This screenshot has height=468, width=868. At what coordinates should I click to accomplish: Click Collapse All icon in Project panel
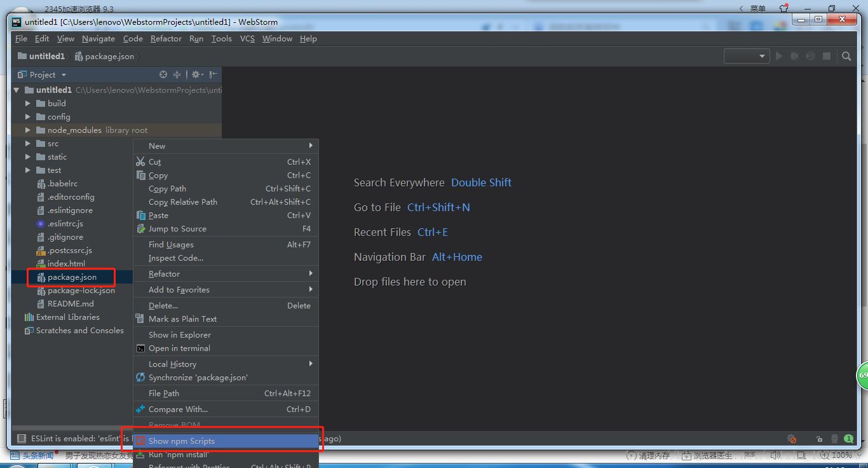177,74
